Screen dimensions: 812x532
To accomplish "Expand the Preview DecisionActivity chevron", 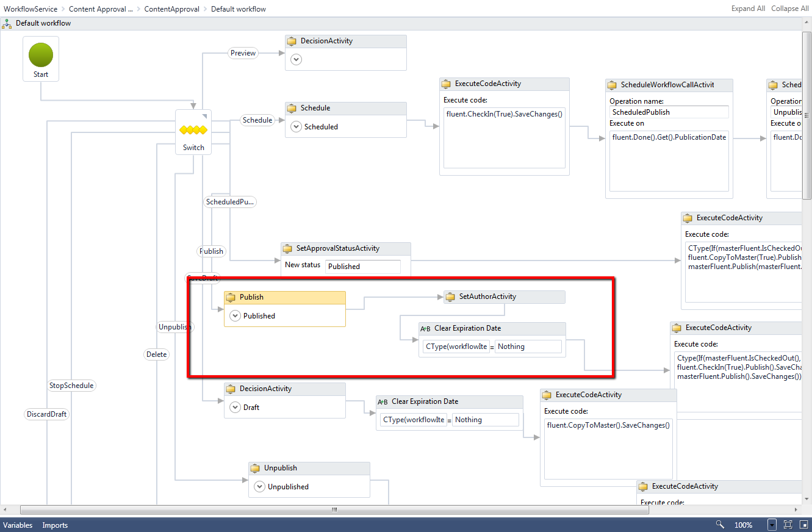I will tap(296, 59).
